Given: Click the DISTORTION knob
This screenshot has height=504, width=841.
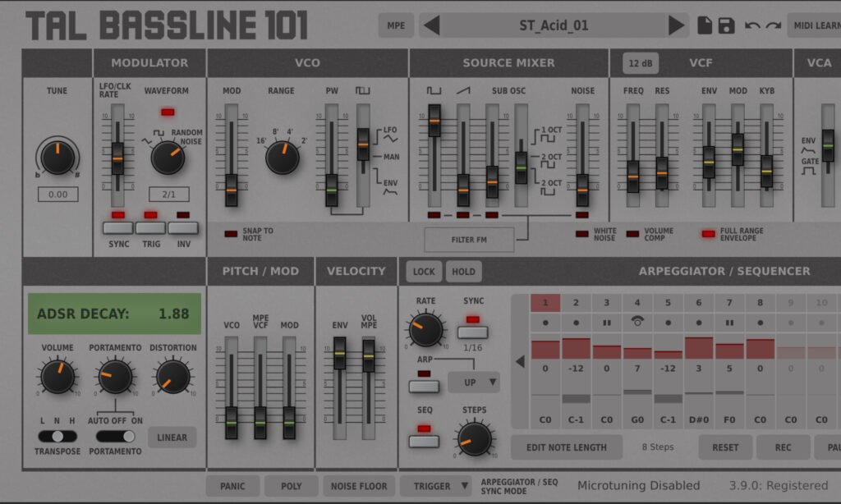Looking at the screenshot, I should pyautogui.click(x=172, y=377).
